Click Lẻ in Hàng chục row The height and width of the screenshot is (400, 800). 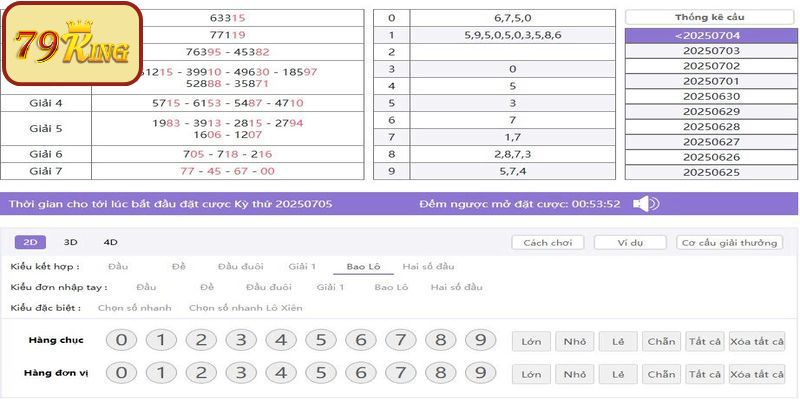tap(618, 341)
